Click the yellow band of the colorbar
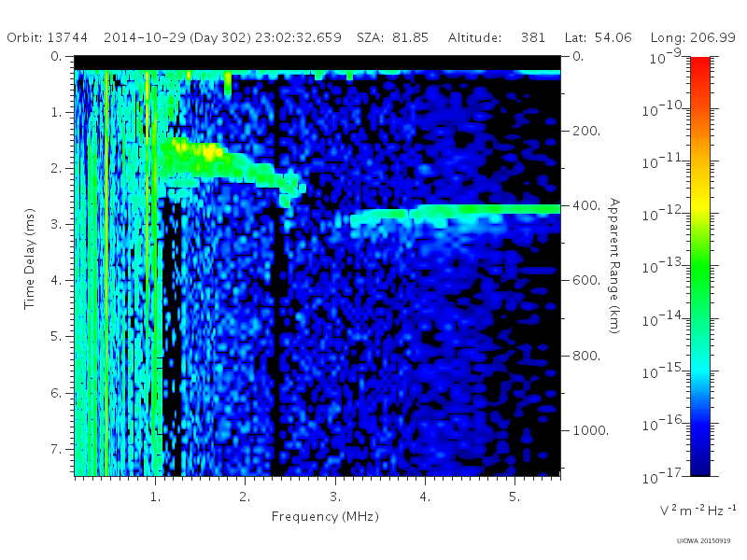 699,204
